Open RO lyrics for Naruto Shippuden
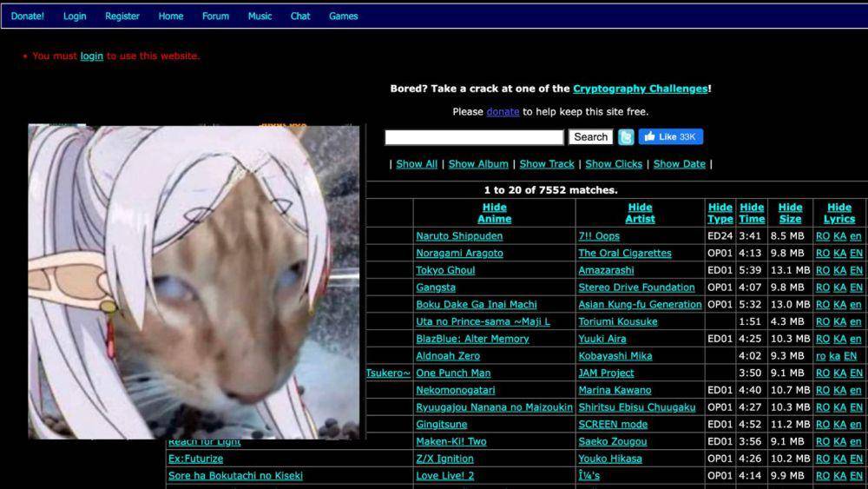This screenshot has width=868, height=489. click(823, 236)
